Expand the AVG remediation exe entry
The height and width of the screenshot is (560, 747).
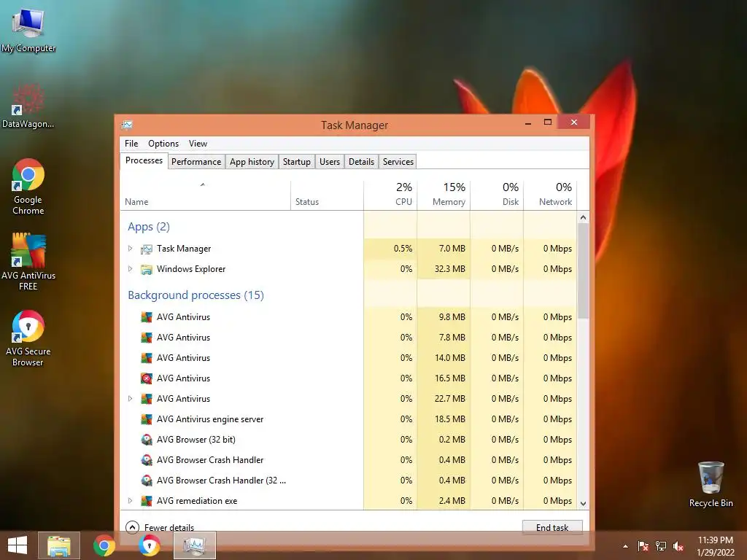[130, 500]
